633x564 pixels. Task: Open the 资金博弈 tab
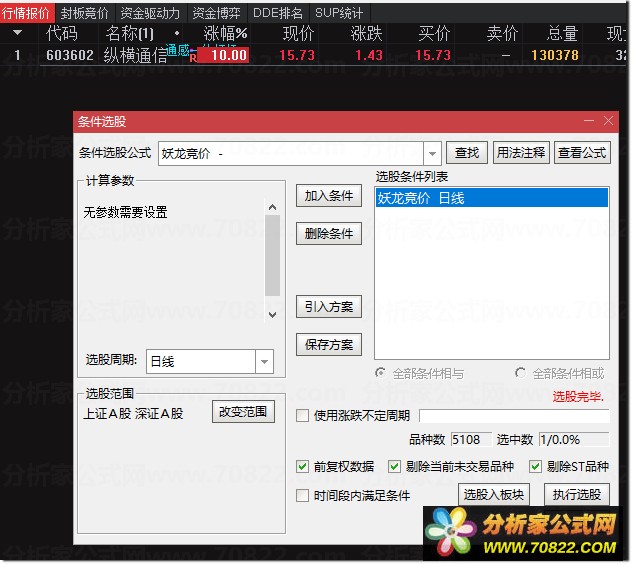pos(217,13)
